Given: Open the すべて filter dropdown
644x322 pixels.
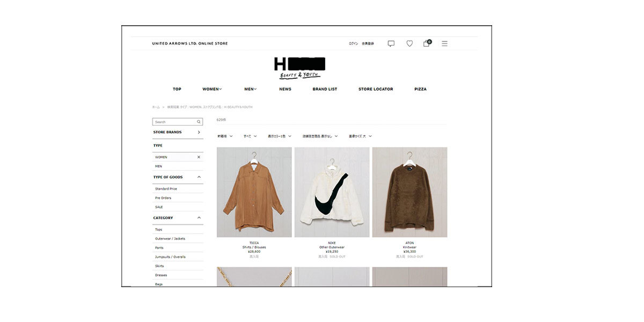Looking at the screenshot, I should 250,136.
